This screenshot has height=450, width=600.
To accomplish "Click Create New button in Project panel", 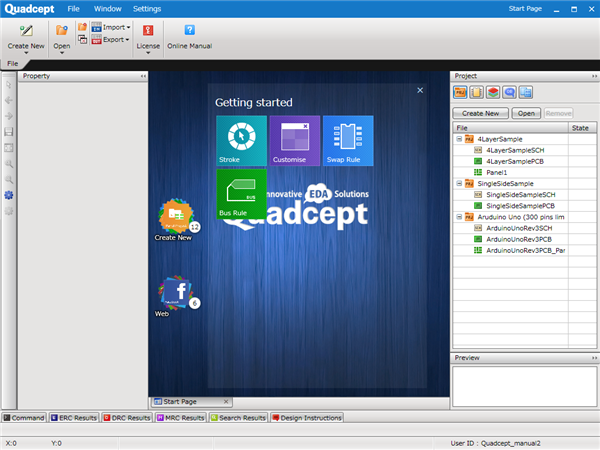I will coord(481,113).
